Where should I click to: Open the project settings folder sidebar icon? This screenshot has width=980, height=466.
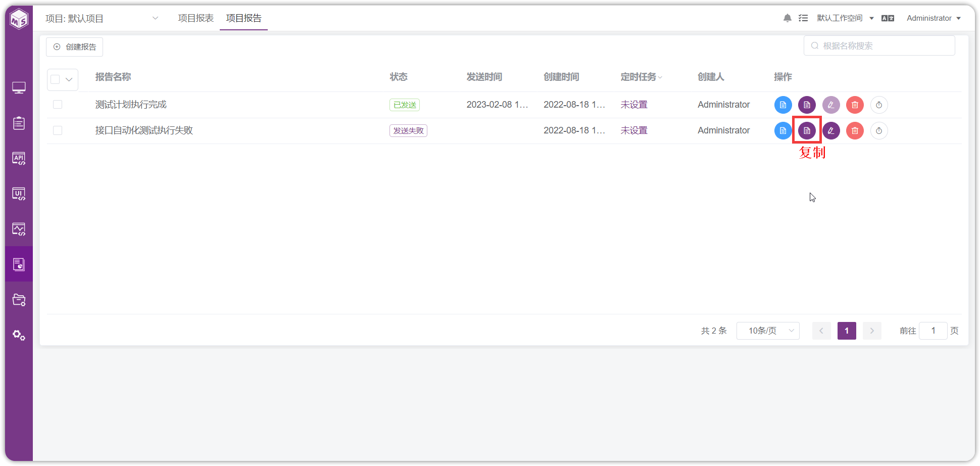click(x=19, y=300)
